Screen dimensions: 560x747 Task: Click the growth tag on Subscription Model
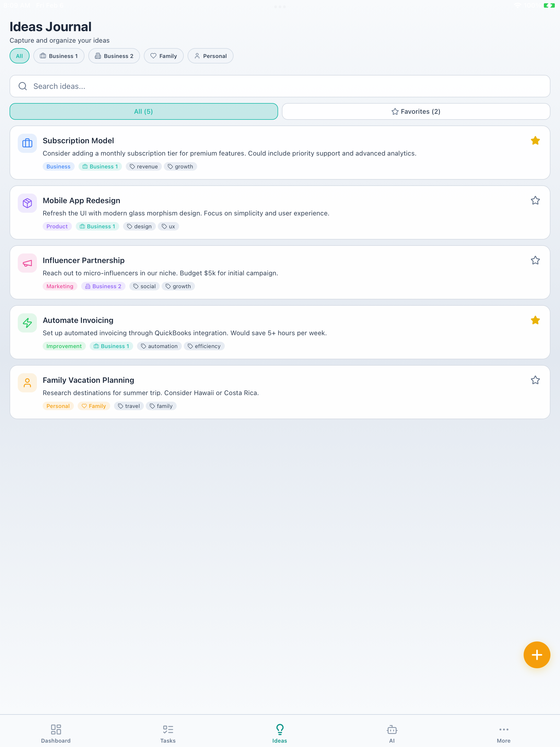(x=180, y=167)
